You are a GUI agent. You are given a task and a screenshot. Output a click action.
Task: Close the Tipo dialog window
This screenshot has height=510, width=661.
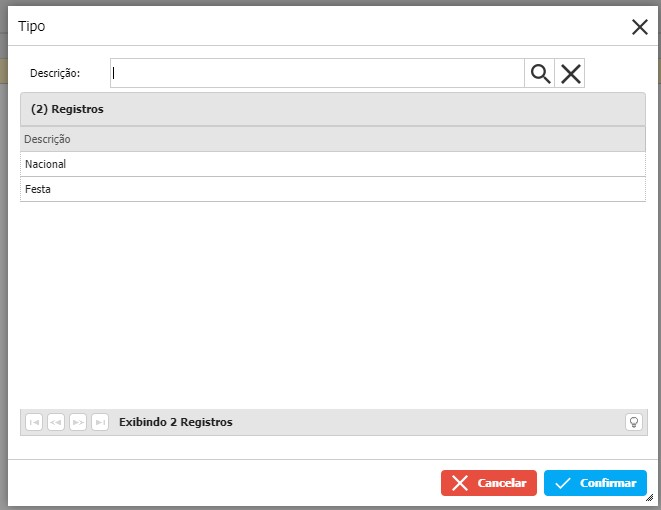pyautogui.click(x=640, y=27)
